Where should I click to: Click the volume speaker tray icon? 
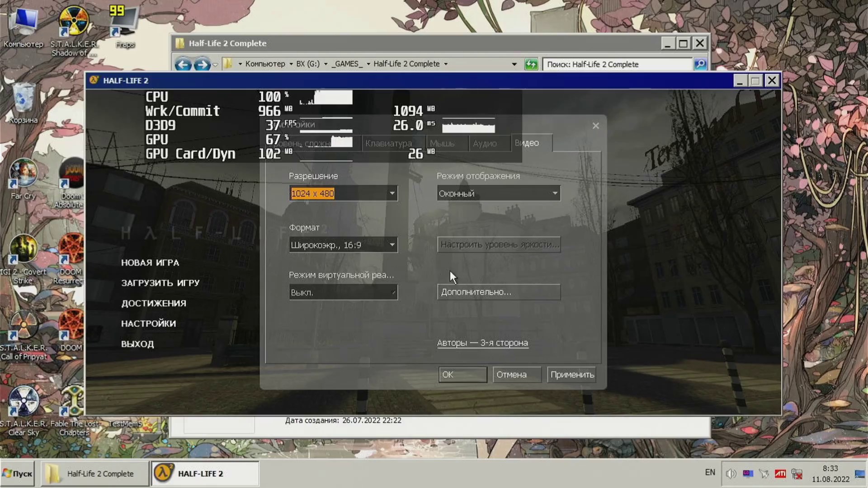(x=731, y=474)
